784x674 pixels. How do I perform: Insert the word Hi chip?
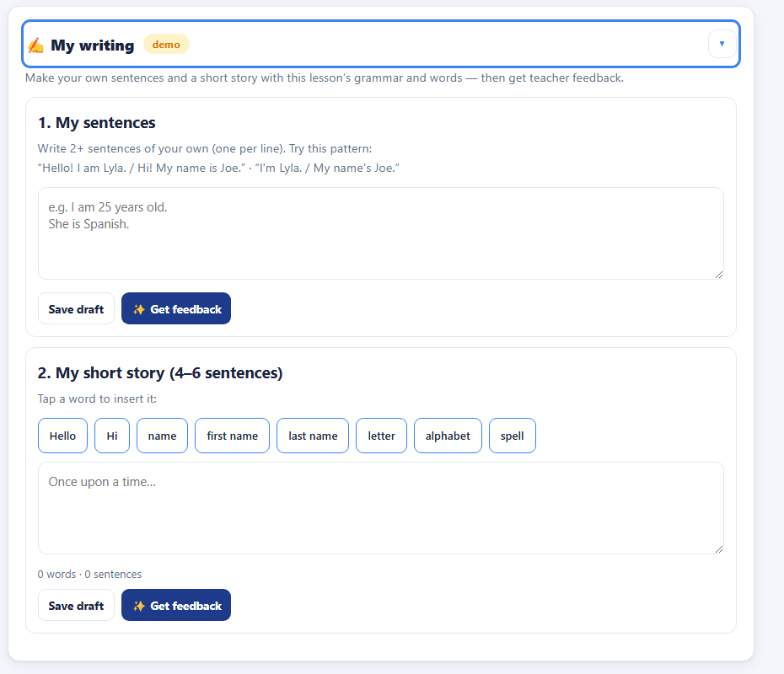point(112,436)
